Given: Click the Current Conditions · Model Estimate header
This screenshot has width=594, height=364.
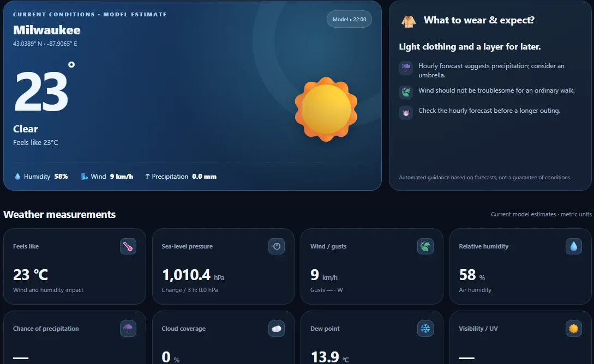Looking at the screenshot, I should click(x=90, y=14).
